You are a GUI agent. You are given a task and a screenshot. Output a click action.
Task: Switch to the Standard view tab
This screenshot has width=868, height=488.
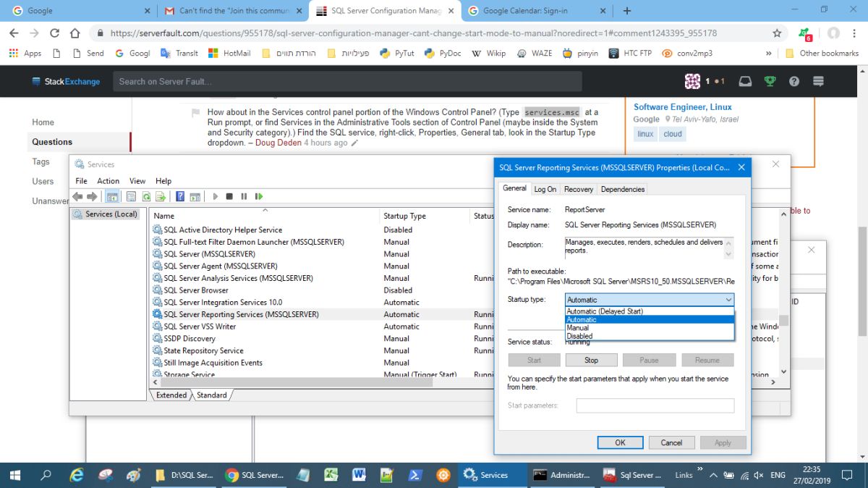point(211,395)
